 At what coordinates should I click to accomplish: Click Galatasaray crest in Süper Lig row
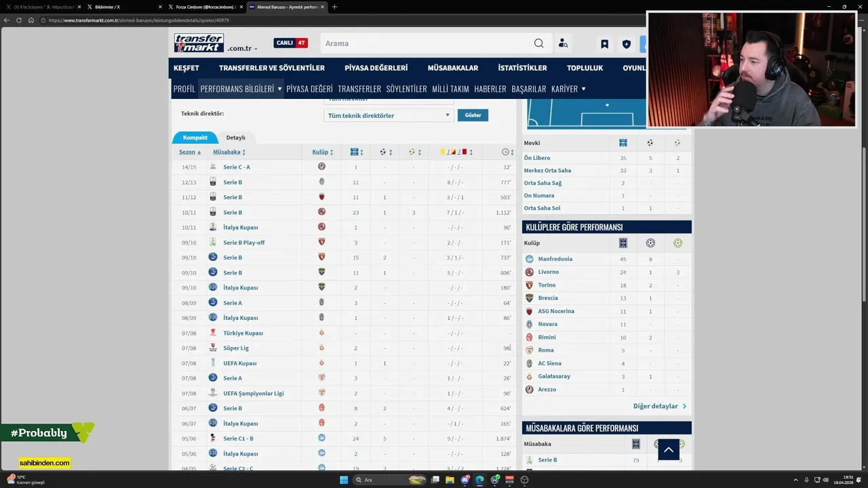[x=321, y=348]
